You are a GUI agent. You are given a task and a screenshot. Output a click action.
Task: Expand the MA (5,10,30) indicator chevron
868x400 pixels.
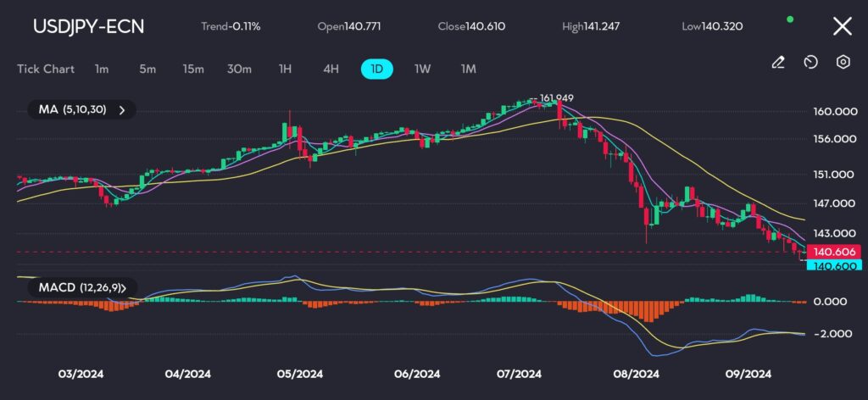122,109
